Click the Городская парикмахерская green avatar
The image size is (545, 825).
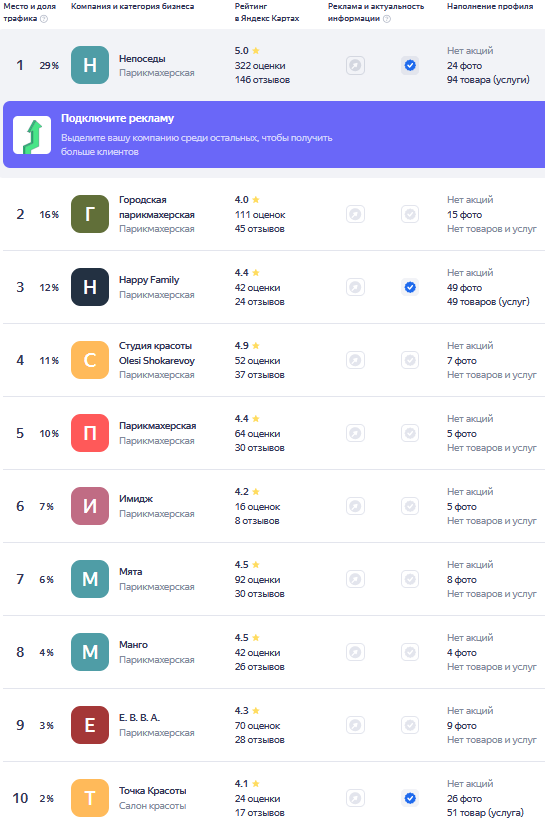[90, 214]
